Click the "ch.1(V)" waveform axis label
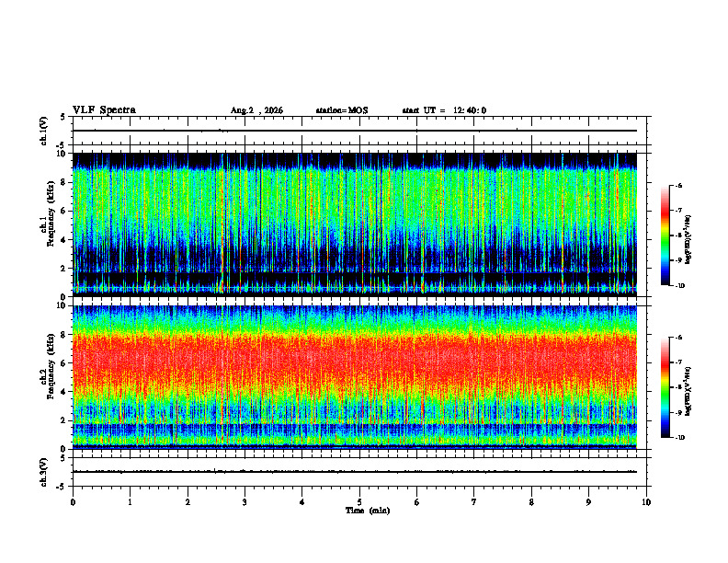 44,131
